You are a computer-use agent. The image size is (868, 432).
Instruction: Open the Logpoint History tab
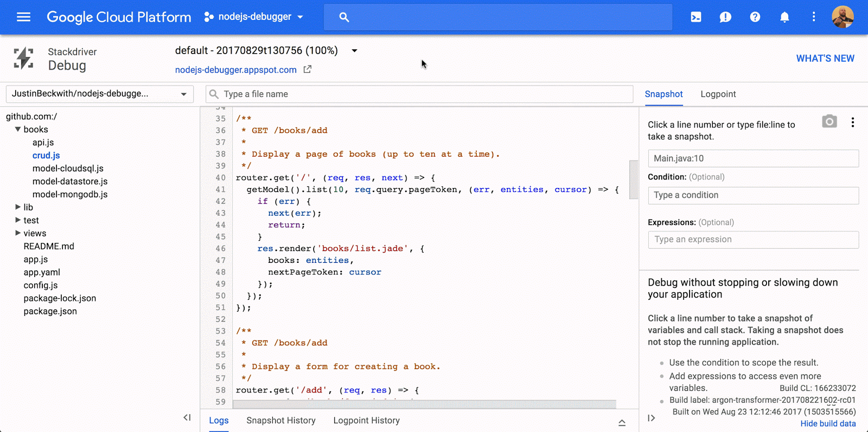click(x=366, y=421)
